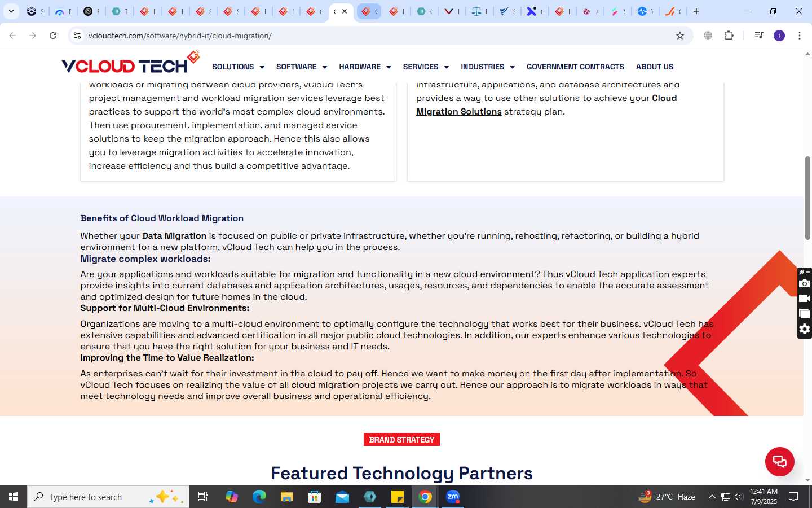
Task: Open the side toolbar settings gear
Action: click(x=805, y=329)
